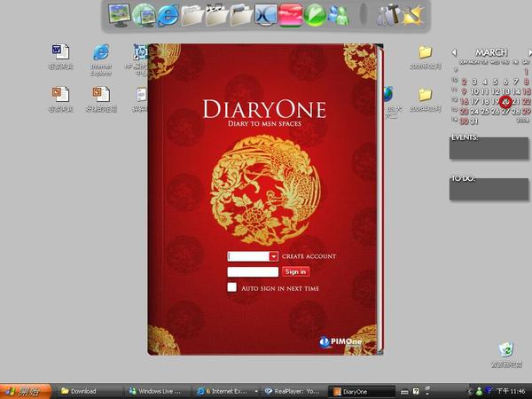
Task: Open the red-pink clouds dock icon
Action: pyautogui.click(x=291, y=15)
